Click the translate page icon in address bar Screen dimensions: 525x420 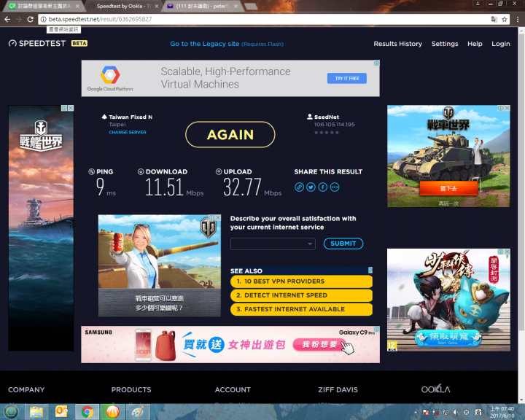(x=494, y=20)
